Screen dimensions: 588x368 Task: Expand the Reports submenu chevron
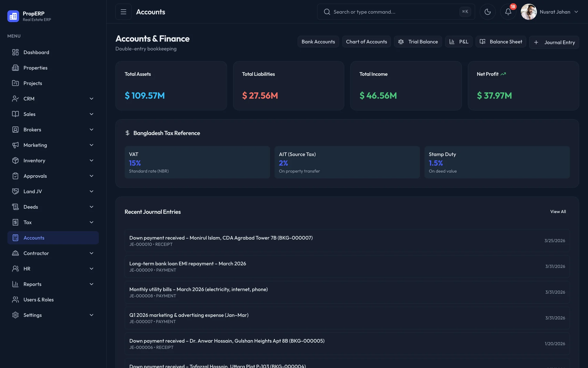(91, 284)
